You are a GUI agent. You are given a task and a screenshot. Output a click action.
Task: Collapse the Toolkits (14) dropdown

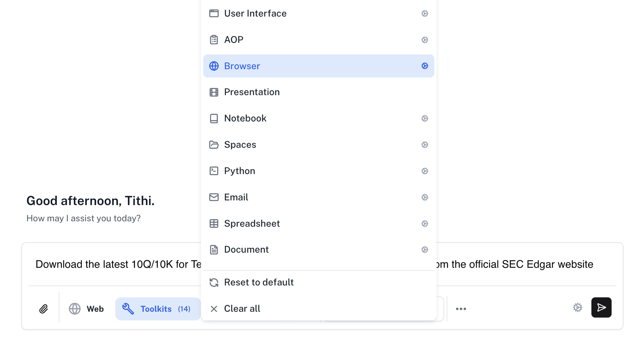pos(158,309)
